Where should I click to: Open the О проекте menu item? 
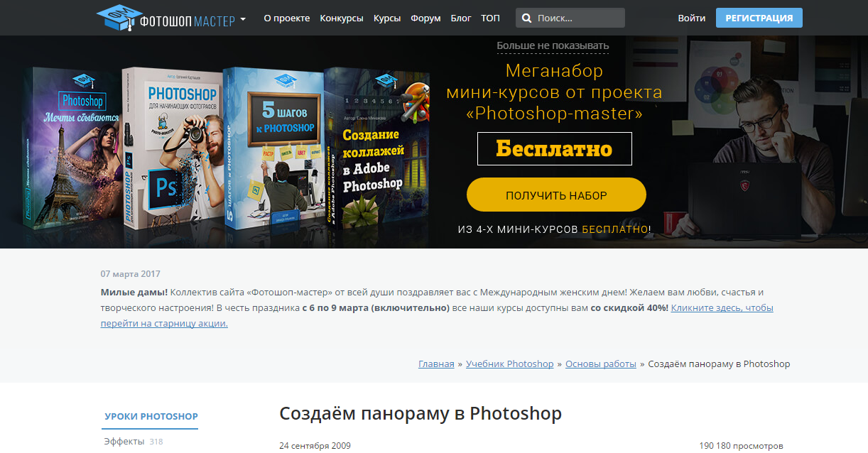point(286,18)
